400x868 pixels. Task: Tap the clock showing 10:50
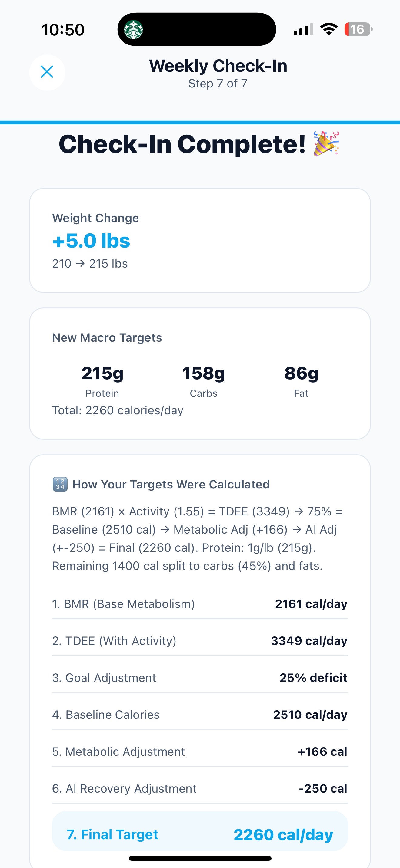pyautogui.click(x=62, y=30)
